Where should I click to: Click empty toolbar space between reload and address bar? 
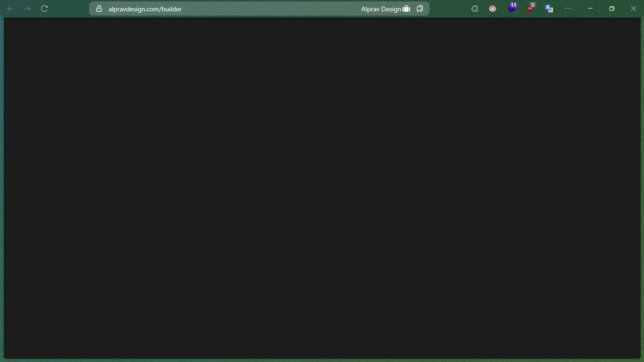click(70, 8)
